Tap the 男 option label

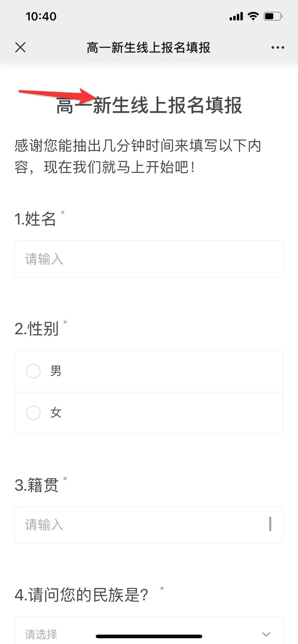[x=56, y=371]
